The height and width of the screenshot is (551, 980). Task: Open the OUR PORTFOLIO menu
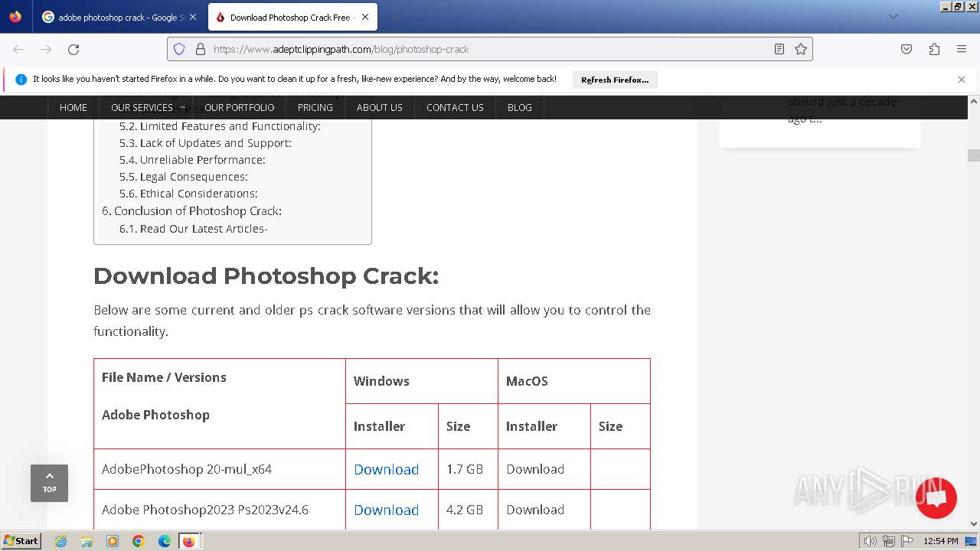pos(239,107)
